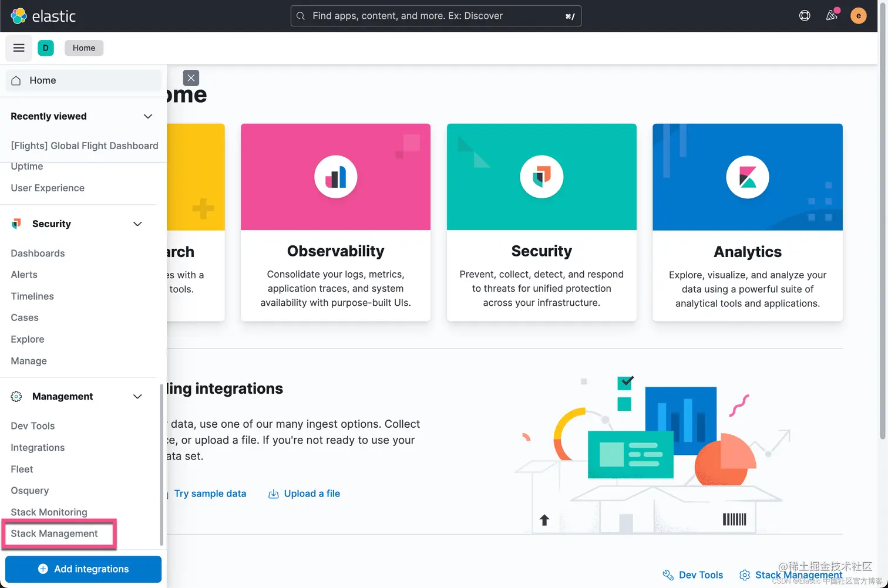Click the upload icon beside Upload a file

(x=273, y=494)
